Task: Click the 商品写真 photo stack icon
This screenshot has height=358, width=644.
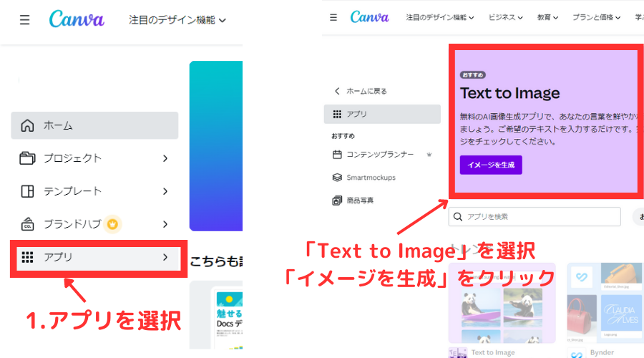Action: pyautogui.click(x=337, y=200)
